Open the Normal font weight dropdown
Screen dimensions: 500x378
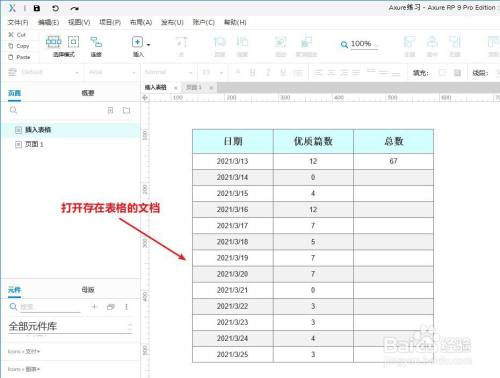pyautogui.click(x=168, y=72)
